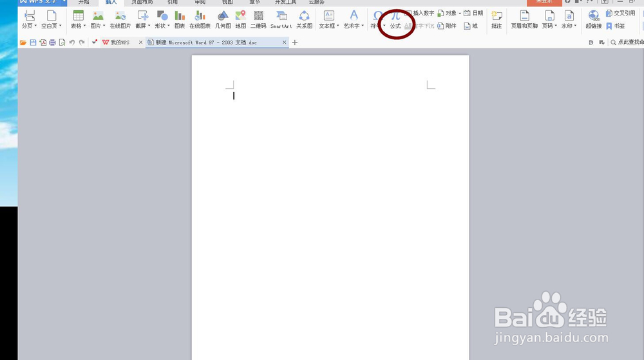Open the 引用 references ribbon tab
This screenshot has width=644, height=360.
coord(173,3)
